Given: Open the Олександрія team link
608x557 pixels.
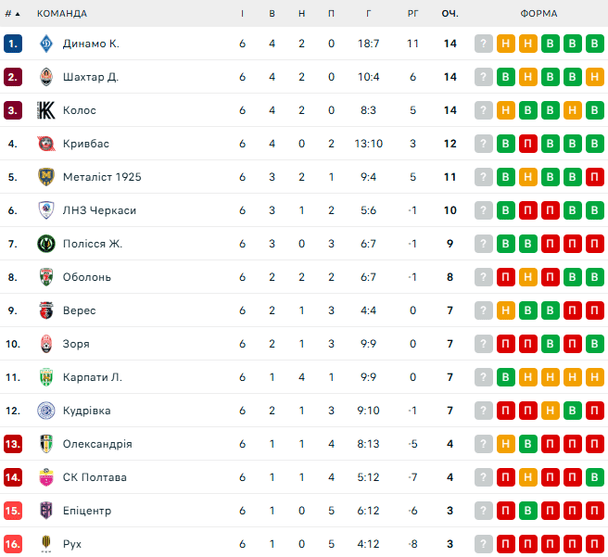Looking at the screenshot, I should [x=97, y=444].
